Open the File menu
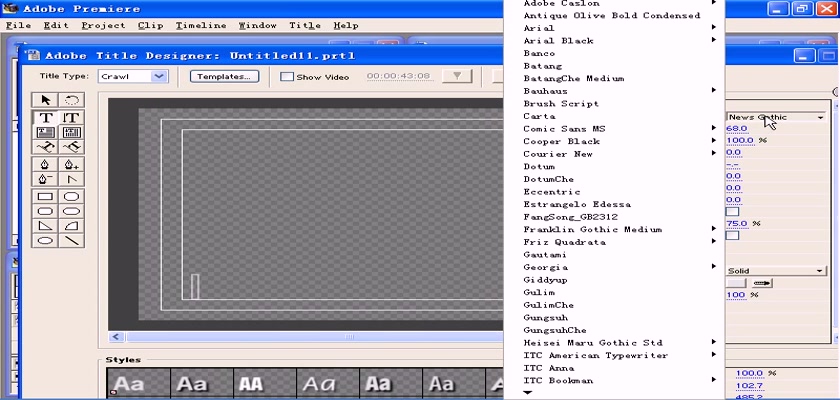This screenshot has height=400, width=840. click(x=18, y=25)
